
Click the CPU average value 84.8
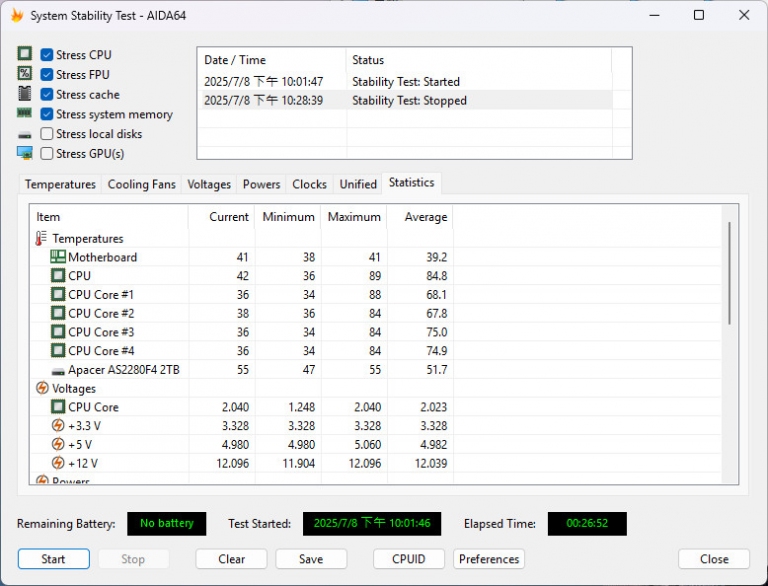(436, 276)
